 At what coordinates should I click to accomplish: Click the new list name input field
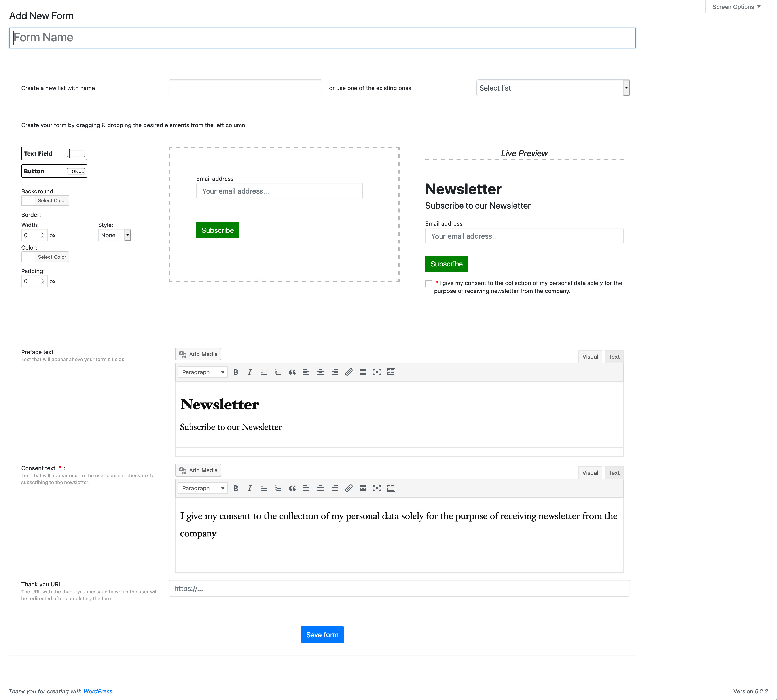[x=245, y=88]
